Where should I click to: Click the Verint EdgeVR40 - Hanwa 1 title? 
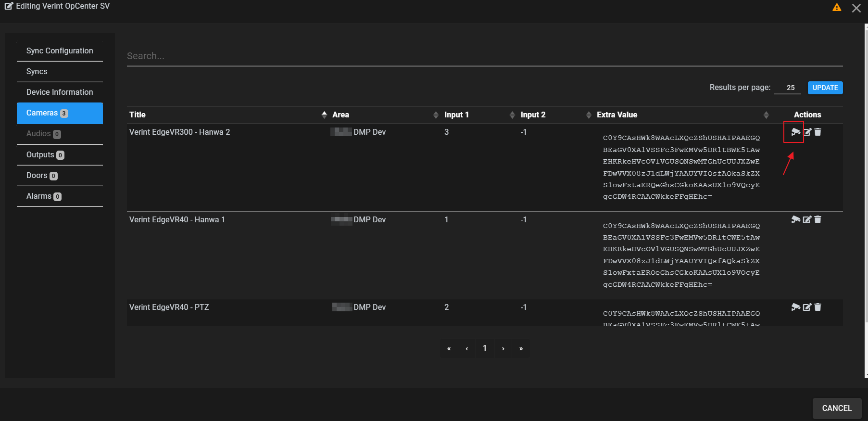pos(177,220)
